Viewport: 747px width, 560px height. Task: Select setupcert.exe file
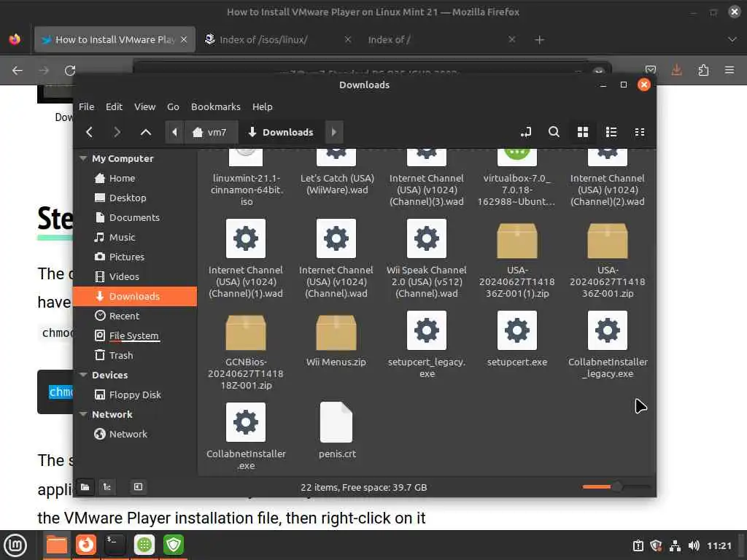click(x=517, y=339)
